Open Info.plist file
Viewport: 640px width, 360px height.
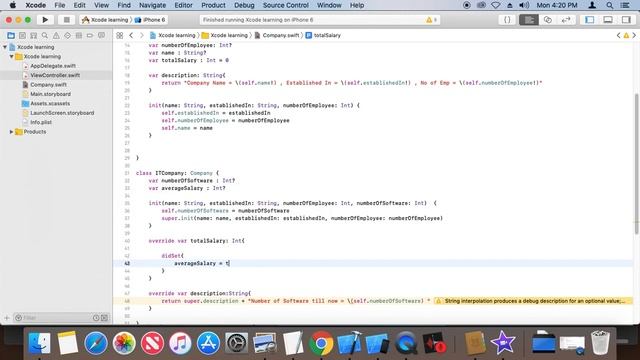pyautogui.click(x=41, y=122)
